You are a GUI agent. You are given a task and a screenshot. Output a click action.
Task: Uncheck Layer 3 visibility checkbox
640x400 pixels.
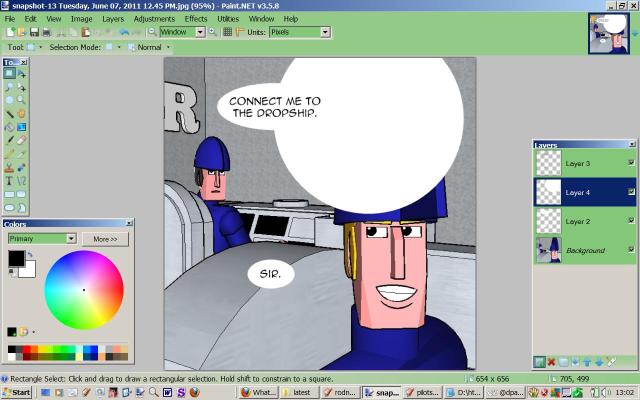click(x=631, y=162)
